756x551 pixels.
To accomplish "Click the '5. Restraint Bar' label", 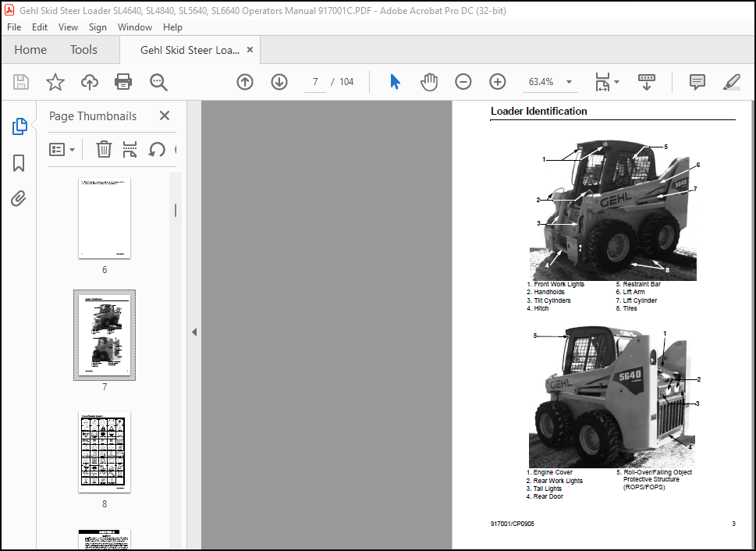I will (x=638, y=284).
